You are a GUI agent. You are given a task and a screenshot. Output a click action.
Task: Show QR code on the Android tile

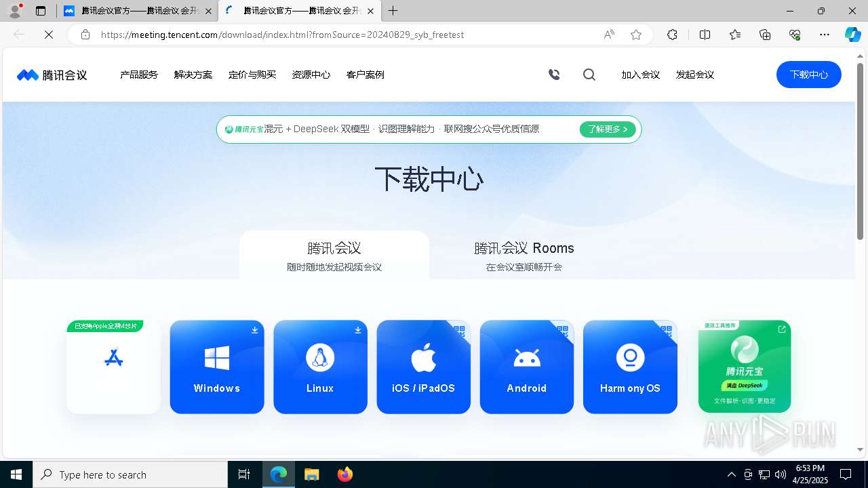(563, 331)
